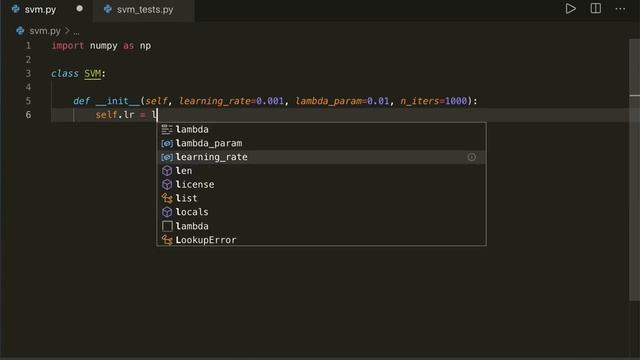This screenshot has width=640, height=360.
Task: Click the Python icon in the breadcrumb
Action: coord(20,31)
